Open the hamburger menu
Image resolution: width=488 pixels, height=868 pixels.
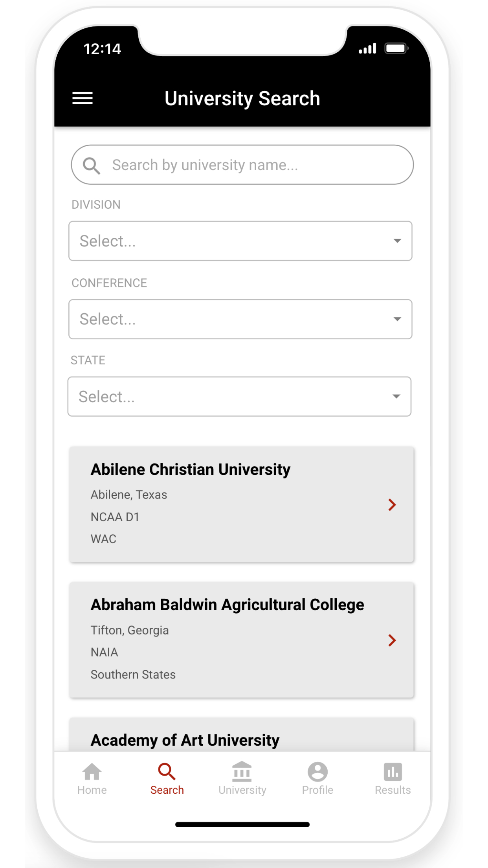tap(83, 98)
